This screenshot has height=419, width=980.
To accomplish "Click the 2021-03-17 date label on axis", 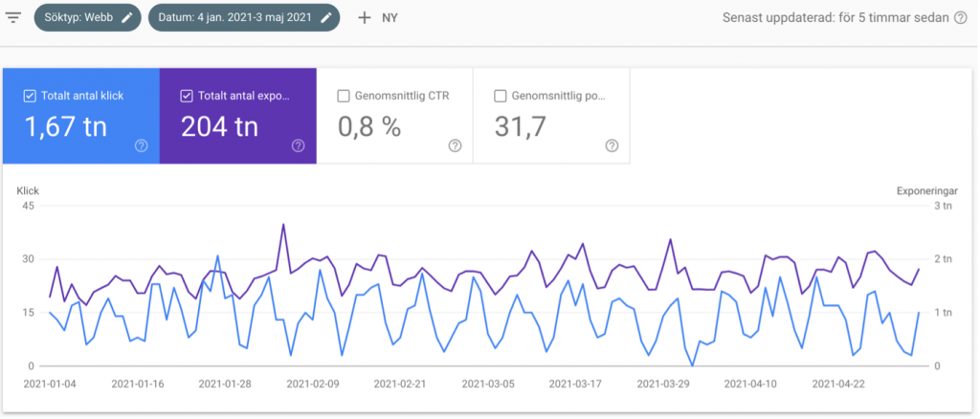I will point(574,385).
